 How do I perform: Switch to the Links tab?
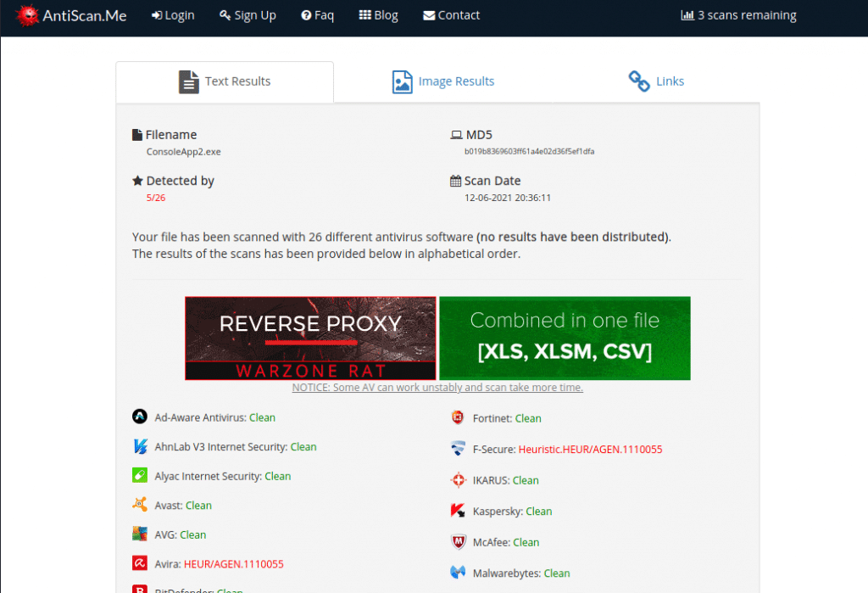coord(656,81)
